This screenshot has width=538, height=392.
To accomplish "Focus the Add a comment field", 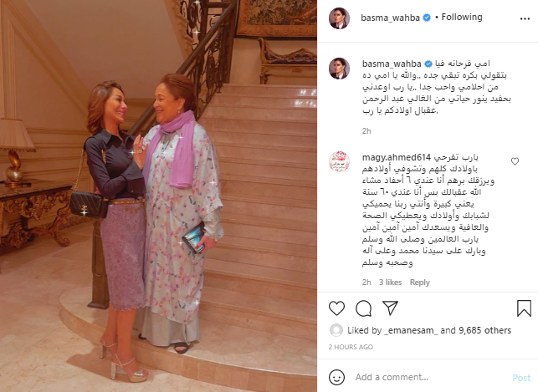I will [431, 377].
